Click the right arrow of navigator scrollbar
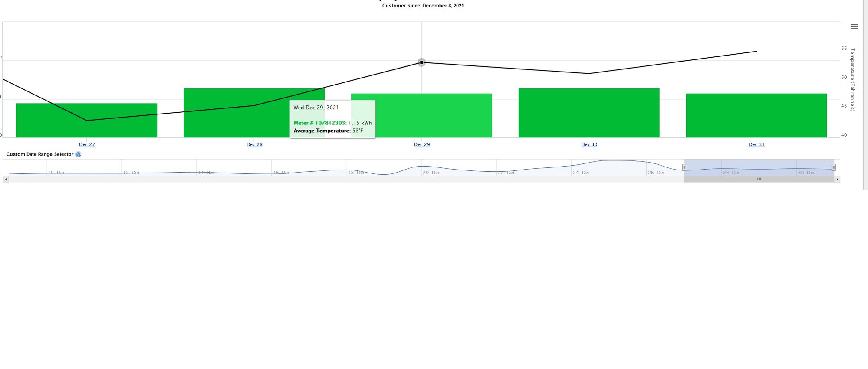This screenshot has width=868, height=369. click(x=837, y=179)
